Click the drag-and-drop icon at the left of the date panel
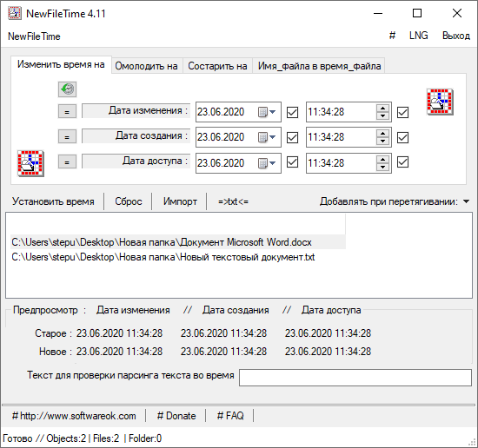The height and width of the screenshot is (448, 478). (x=30, y=163)
